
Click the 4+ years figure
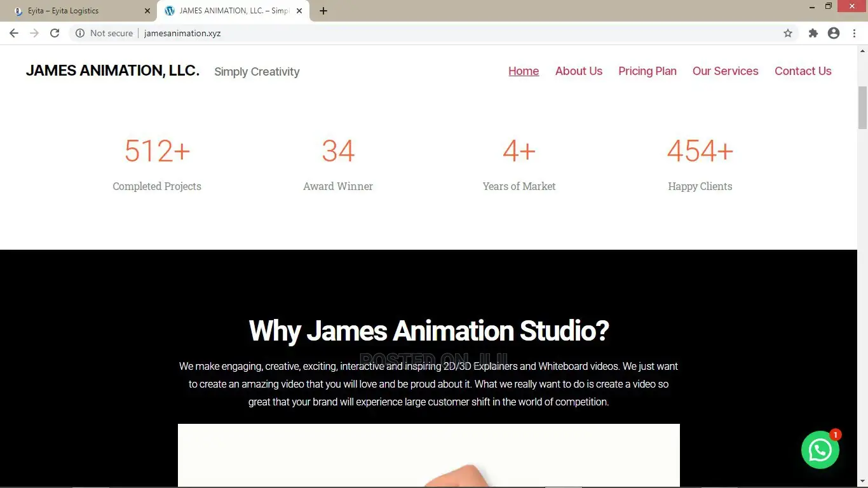(519, 151)
